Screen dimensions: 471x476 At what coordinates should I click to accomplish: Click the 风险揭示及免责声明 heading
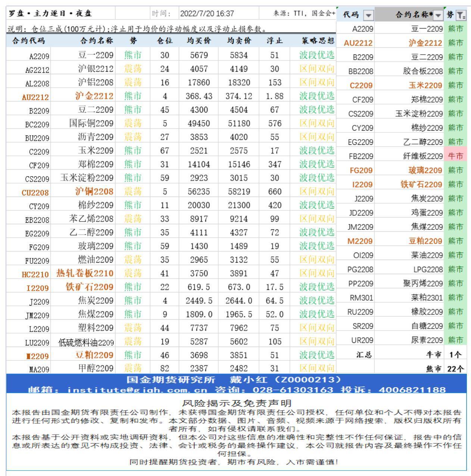click(x=237, y=403)
